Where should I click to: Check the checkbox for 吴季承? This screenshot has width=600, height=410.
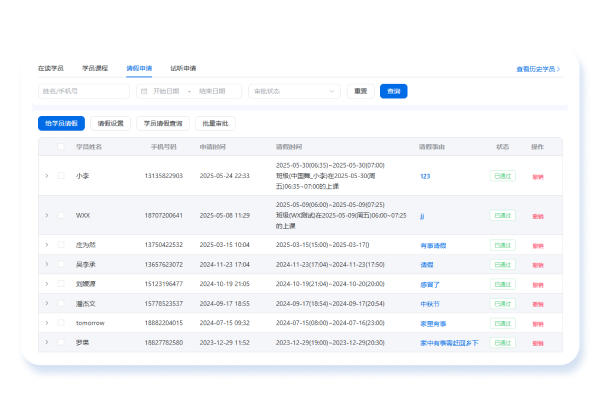61,264
